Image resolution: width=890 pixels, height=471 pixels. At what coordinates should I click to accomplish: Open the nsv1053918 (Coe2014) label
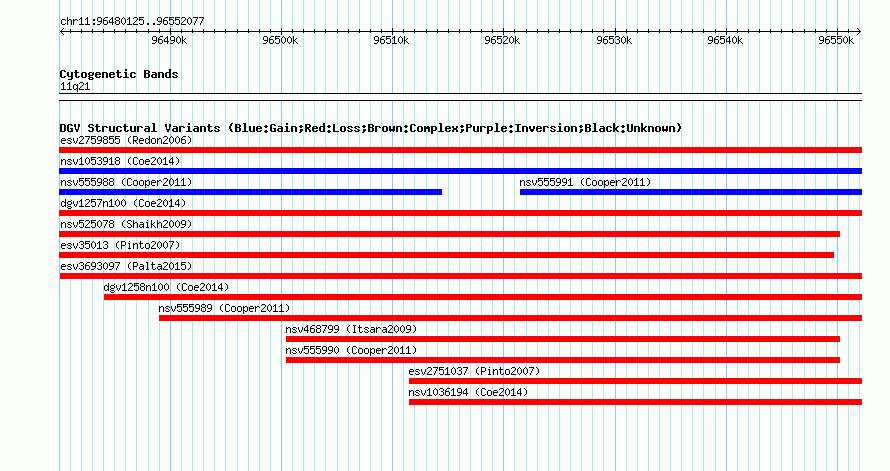[x=120, y=161]
